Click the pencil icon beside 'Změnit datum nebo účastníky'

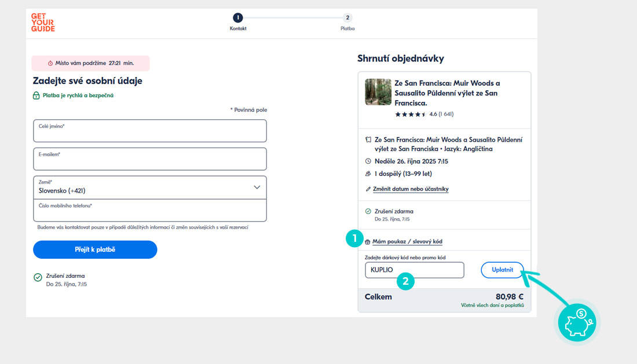pyautogui.click(x=369, y=189)
